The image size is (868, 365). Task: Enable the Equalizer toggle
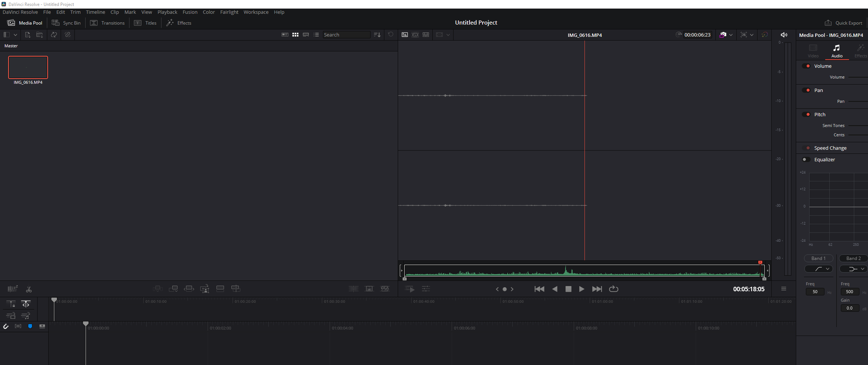coord(806,159)
